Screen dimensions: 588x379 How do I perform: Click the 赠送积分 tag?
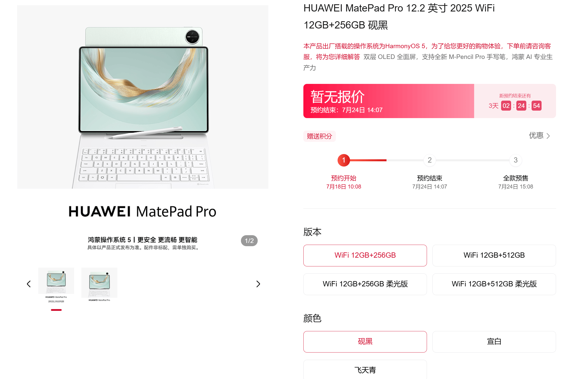319,136
